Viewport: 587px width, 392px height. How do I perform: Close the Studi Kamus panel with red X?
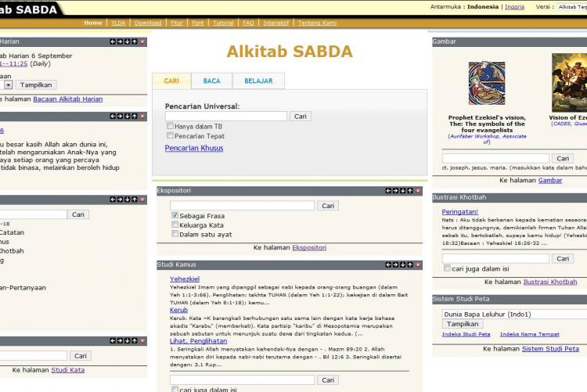click(418, 264)
